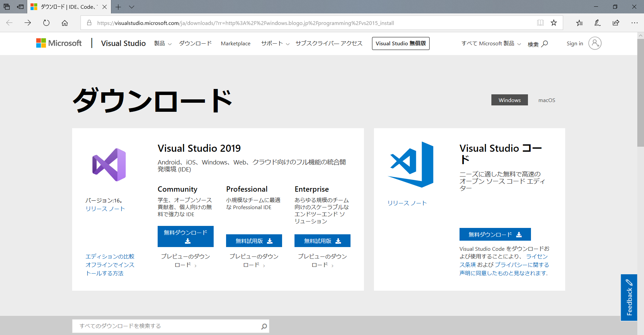The image size is (644, 335).
Task: Open the エディションの比較 link
Action: 110,256
